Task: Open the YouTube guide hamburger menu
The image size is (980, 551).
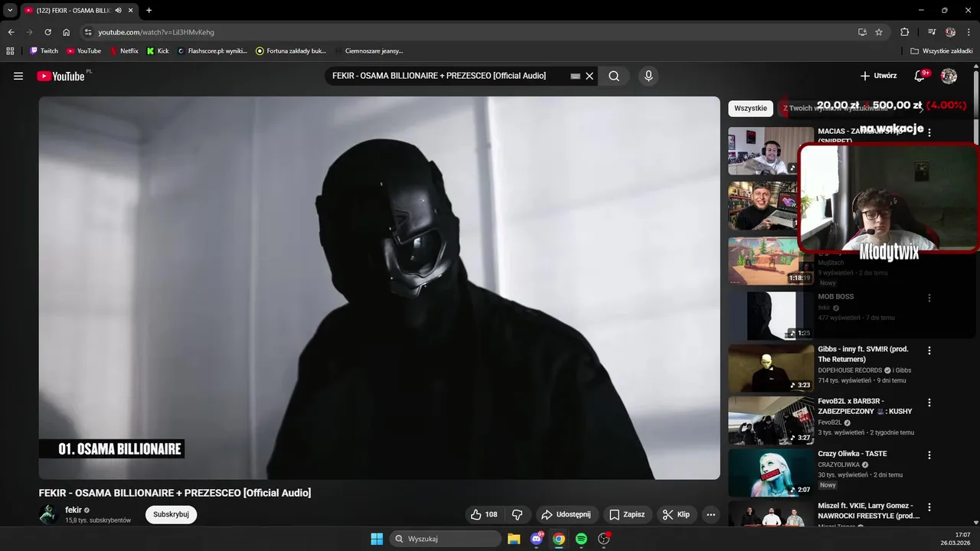Action: (18, 76)
